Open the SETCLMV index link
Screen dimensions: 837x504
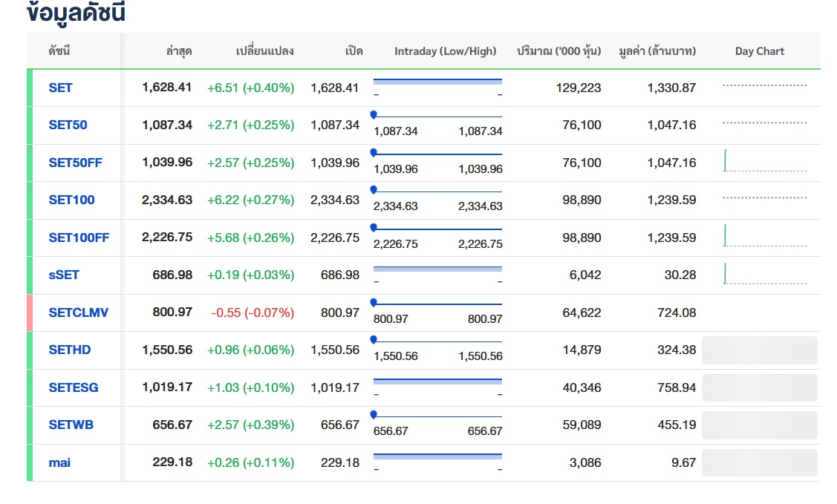(x=79, y=312)
